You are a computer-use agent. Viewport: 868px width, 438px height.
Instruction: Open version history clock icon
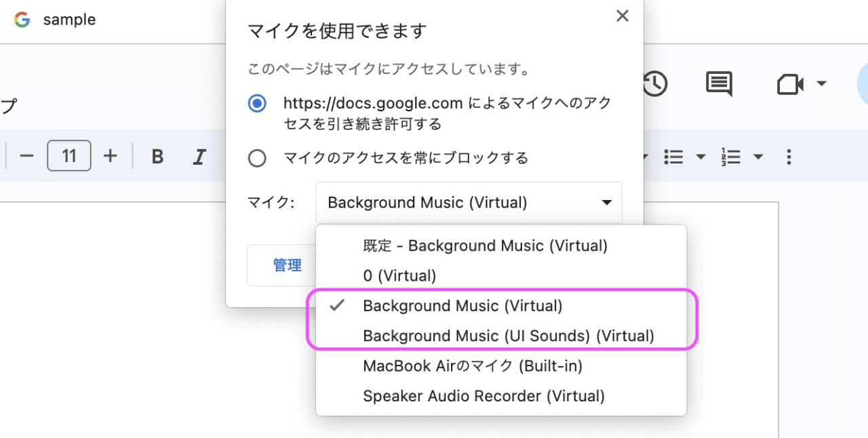tap(655, 84)
